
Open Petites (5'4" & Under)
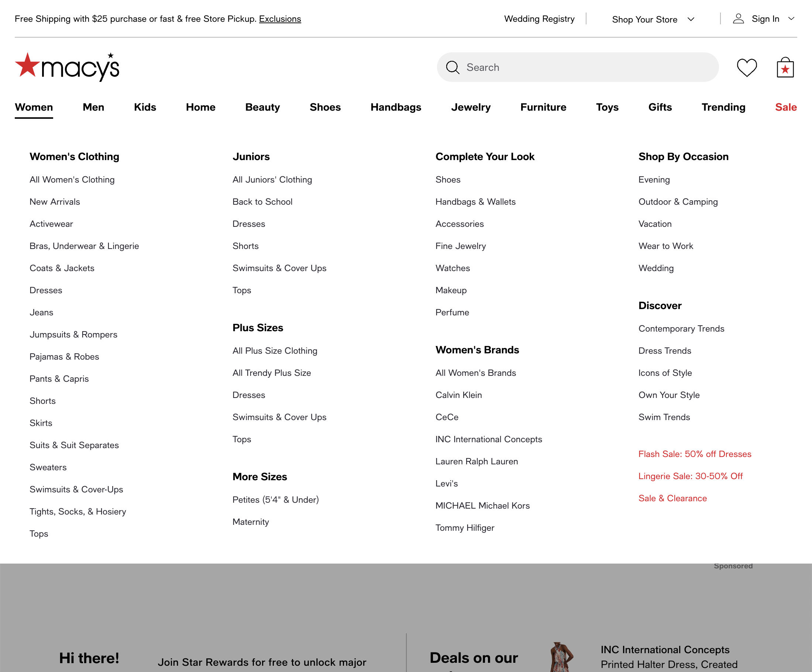click(x=275, y=499)
